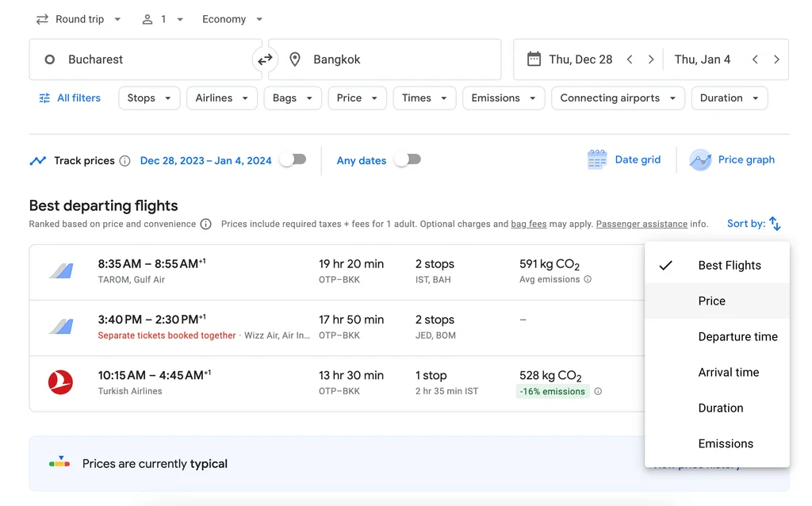The width and height of the screenshot is (812, 506).
Task: Open All filters panel
Action: click(x=70, y=98)
